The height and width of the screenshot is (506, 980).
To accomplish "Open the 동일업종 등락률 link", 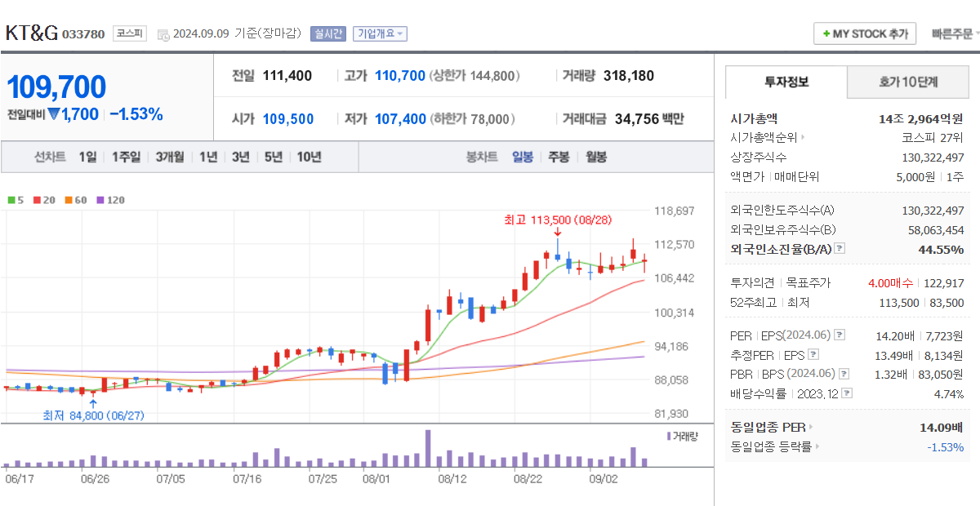I will [771, 446].
